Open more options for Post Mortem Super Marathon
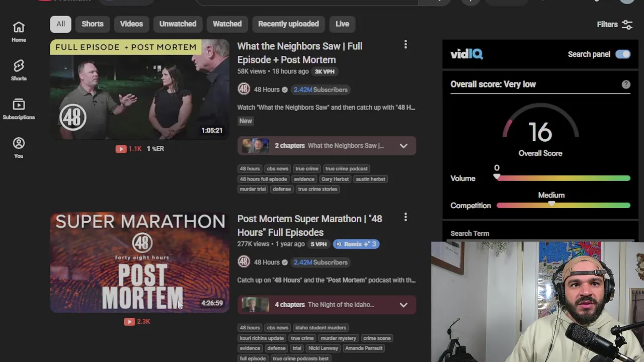 [406, 217]
